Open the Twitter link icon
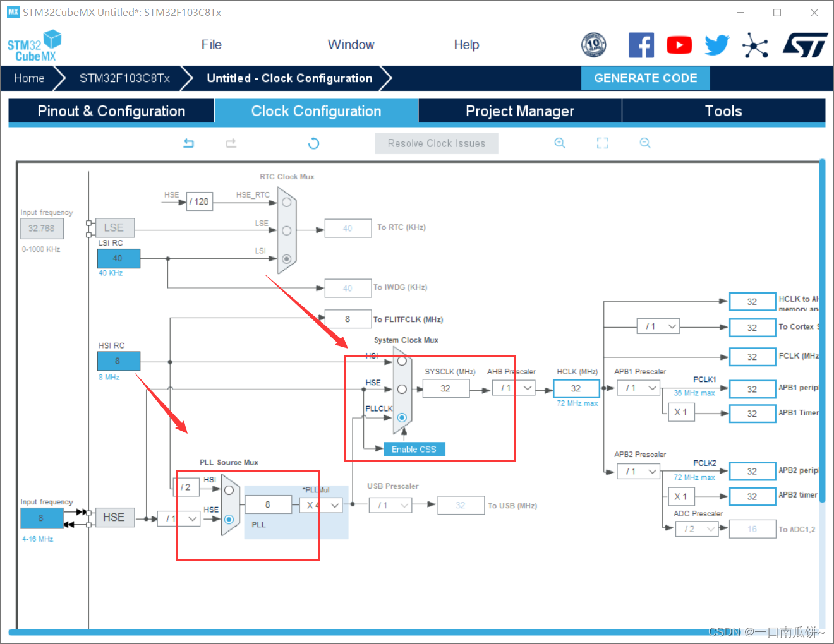Viewport: 834px width, 644px height. click(x=717, y=45)
